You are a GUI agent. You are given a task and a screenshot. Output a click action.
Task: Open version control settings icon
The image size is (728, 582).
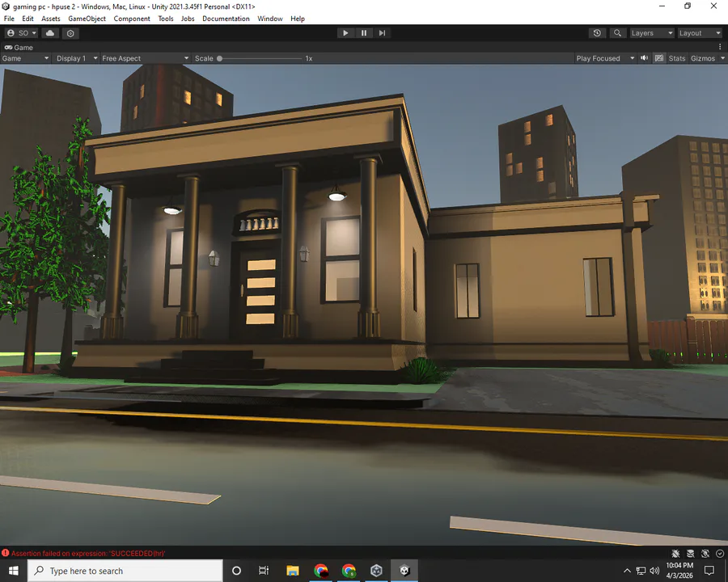70,33
